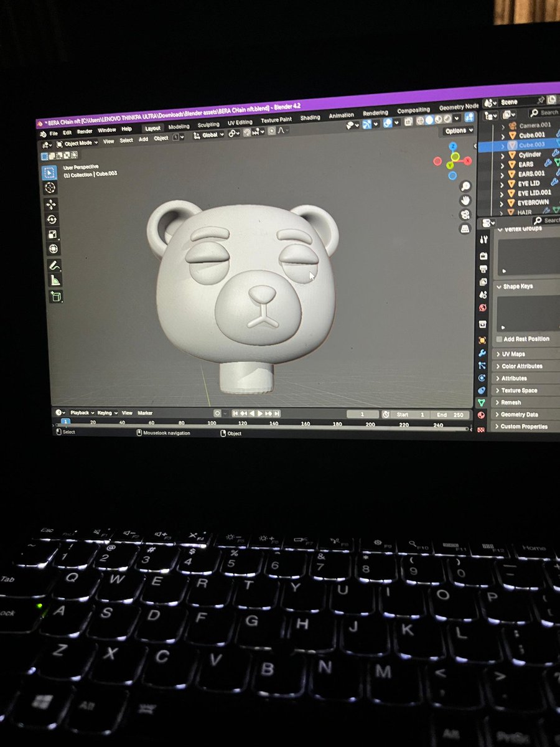This screenshot has width=560, height=747.
Task: Toggle the camera view icon
Action: 465,215
